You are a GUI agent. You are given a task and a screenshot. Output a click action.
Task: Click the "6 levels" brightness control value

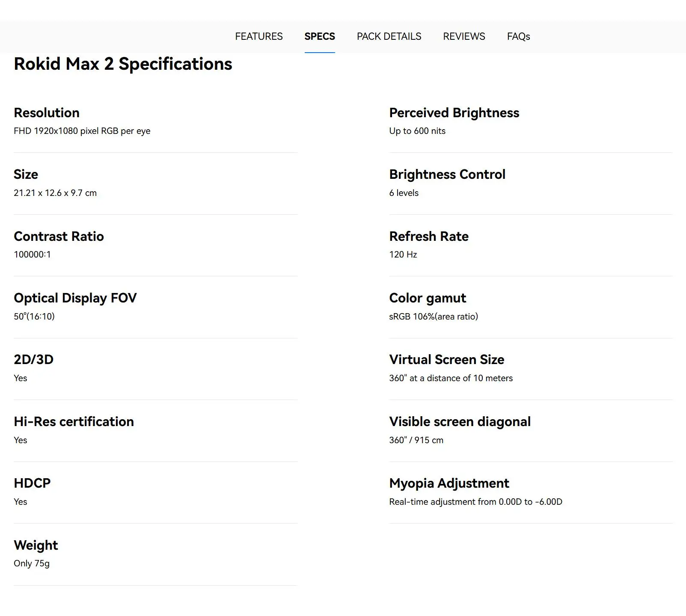coord(404,193)
